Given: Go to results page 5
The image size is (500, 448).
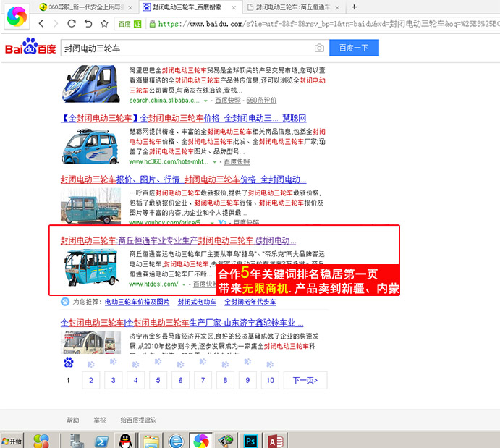Looking at the screenshot, I should click(158, 380).
